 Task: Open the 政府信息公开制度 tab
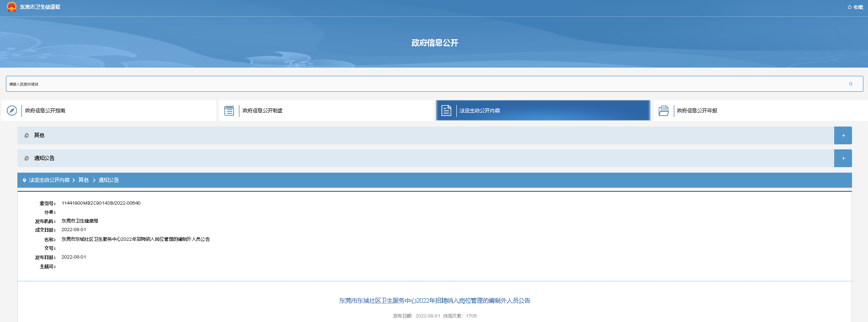tap(326, 111)
